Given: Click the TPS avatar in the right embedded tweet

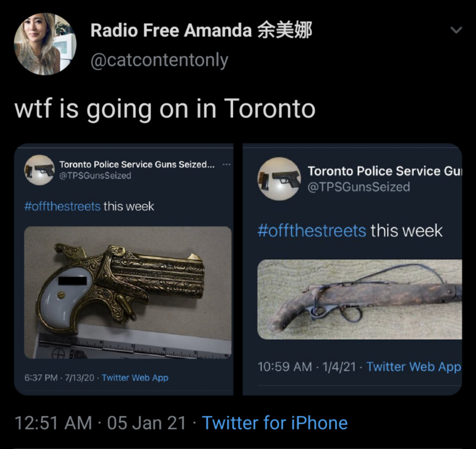Looking at the screenshot, I should [x=279, y=179].
